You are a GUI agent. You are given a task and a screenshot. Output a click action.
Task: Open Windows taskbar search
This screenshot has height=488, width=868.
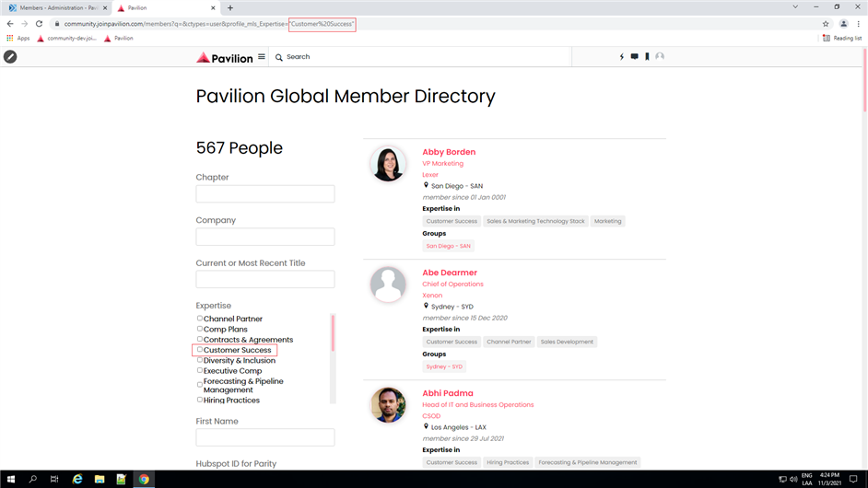click(x=32, y=479)
